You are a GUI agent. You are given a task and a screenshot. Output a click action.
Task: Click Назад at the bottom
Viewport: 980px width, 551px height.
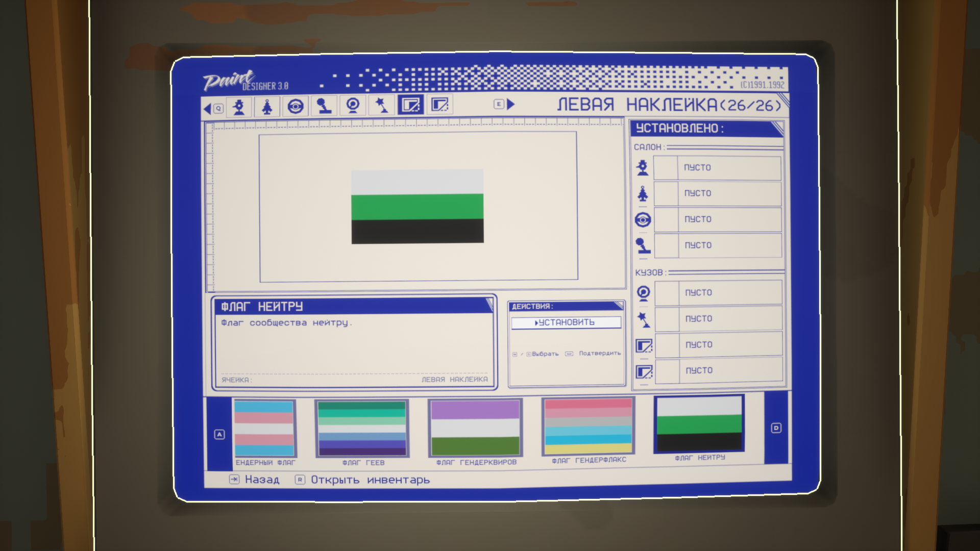click(x=261, y=480)
